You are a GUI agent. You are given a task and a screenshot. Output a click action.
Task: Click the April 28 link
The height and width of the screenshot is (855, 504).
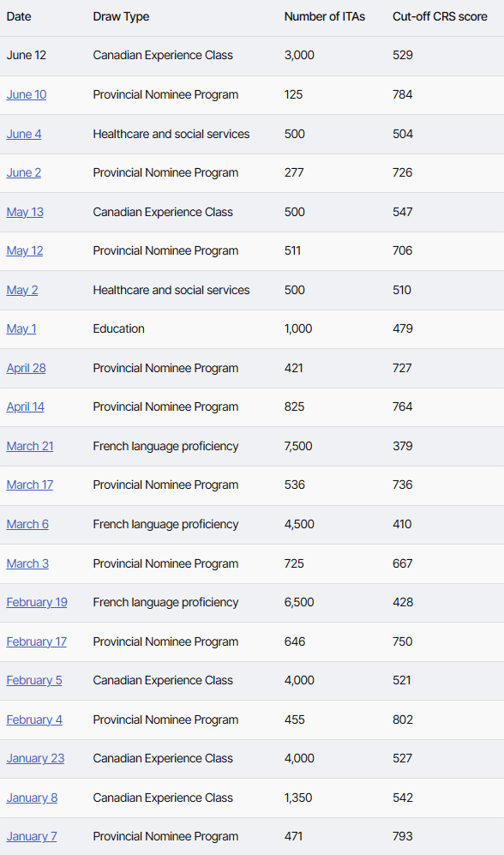click(x=27, y=368)
